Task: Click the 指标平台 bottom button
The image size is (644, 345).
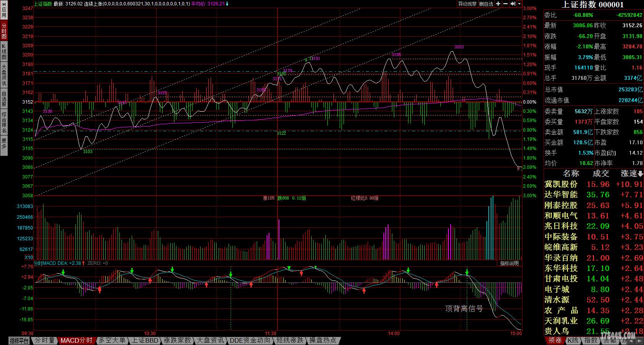Action: pos(19,340)
